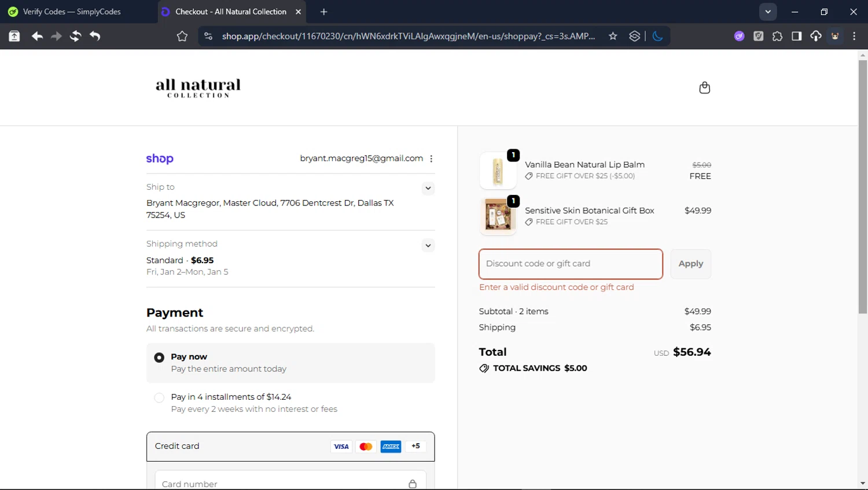The image size is (868, 490).
Task: Toggle the moon night mode icon
Action: click(657, 36)
